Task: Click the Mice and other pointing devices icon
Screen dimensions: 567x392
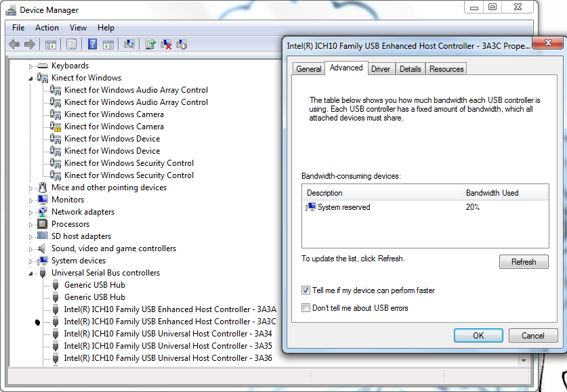Action: [x=43, y=188]
